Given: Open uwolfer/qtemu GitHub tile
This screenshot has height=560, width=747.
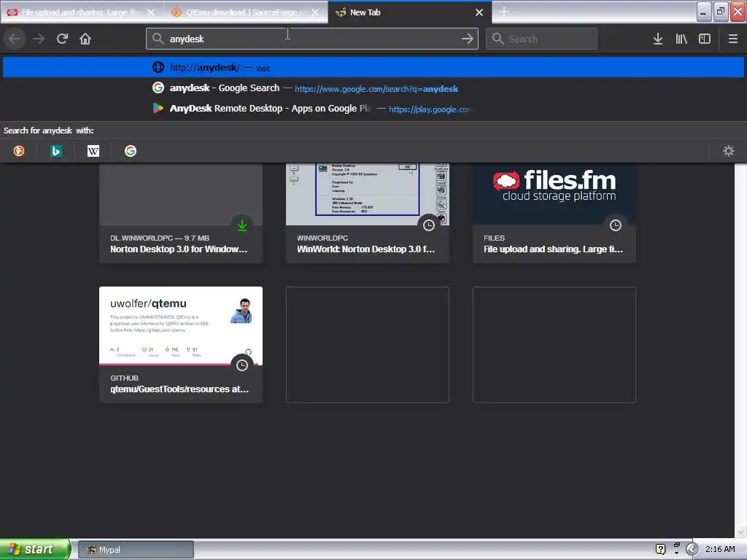Looking at the screenshot, I should [x=181, y=345].
